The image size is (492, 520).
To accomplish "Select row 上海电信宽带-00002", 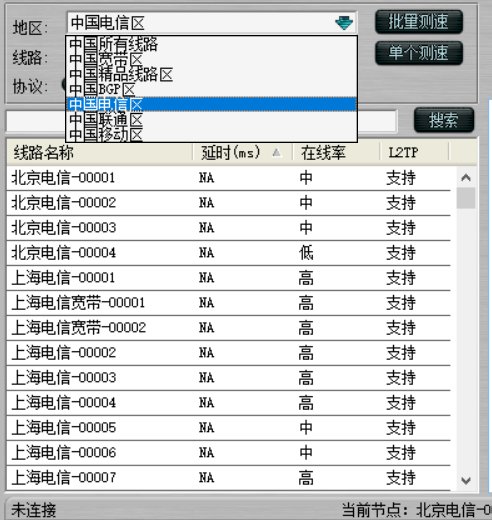I will (228, 328).
